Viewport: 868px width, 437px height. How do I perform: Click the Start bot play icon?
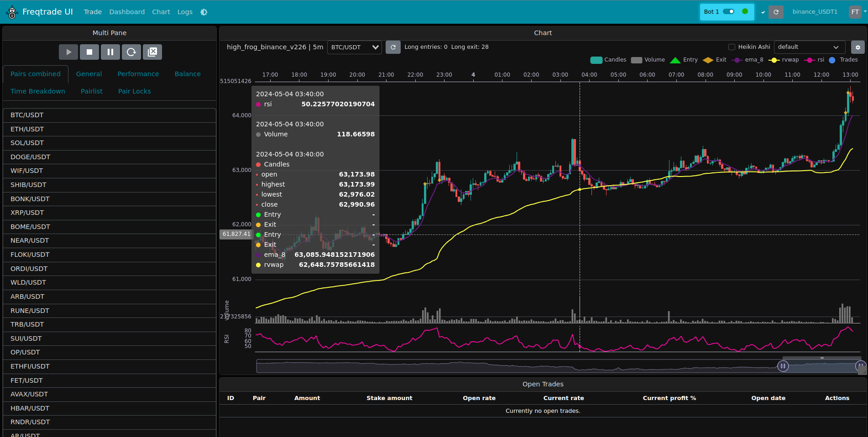coord(68,52)
